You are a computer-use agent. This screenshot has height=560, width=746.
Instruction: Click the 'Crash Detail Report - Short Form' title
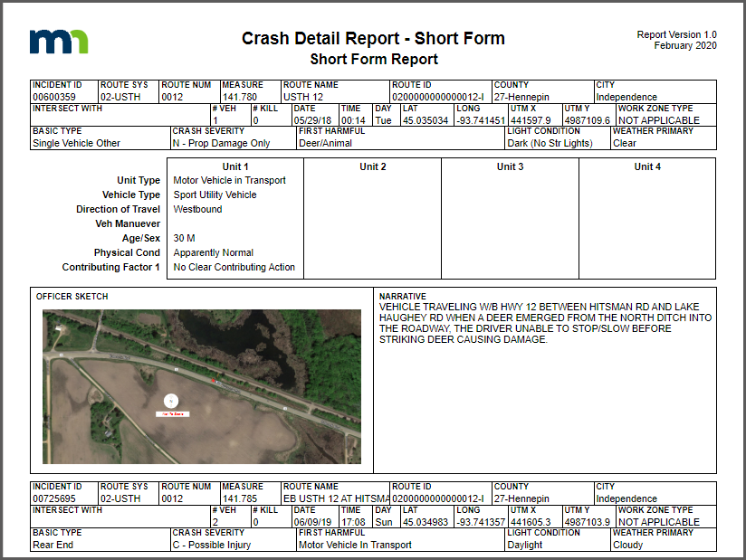373,39
